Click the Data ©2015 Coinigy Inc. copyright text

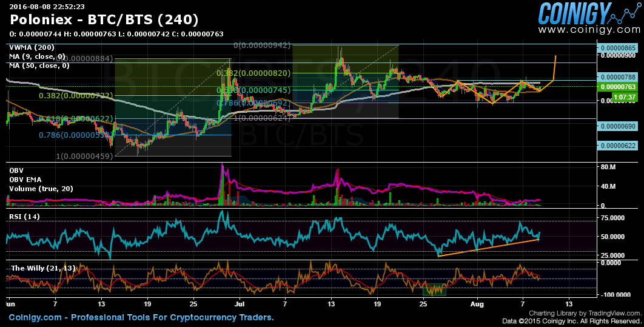tap(571, 320)
